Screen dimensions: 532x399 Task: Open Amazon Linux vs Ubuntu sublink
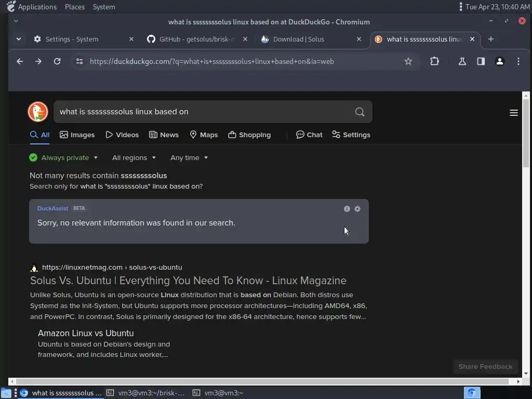[86, 334]
